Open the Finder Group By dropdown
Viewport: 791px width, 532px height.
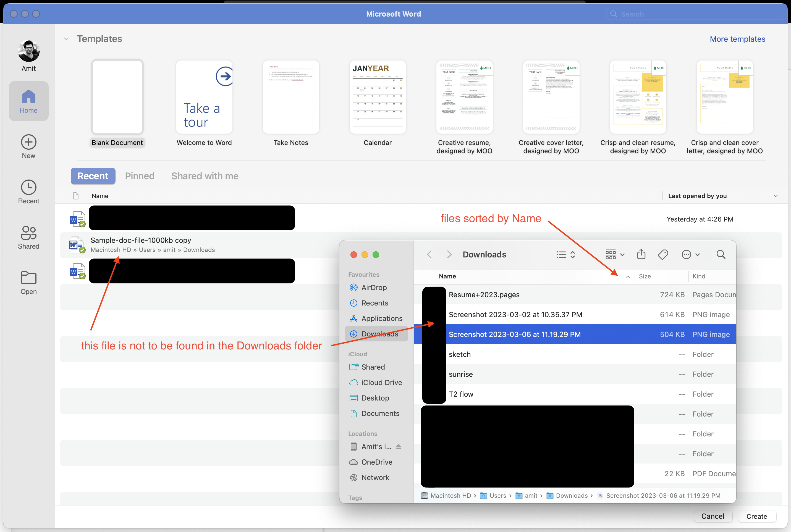[x=615, y=254]
